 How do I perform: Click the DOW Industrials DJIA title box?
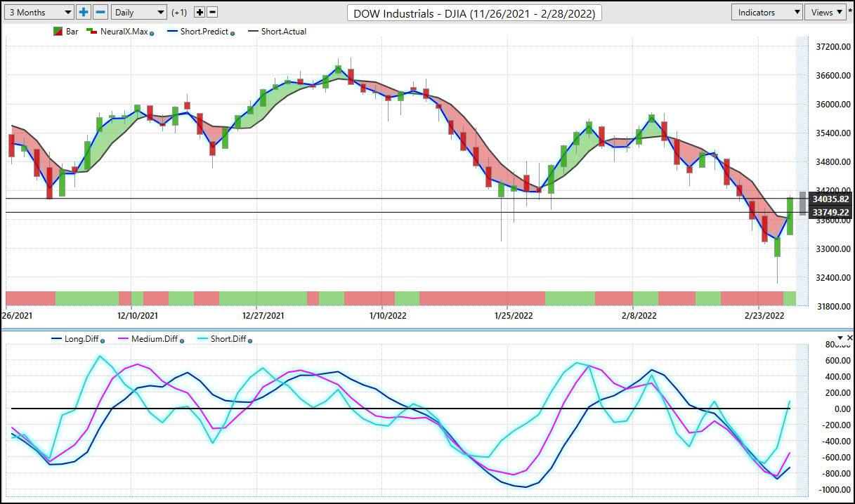tap(474, 13)
